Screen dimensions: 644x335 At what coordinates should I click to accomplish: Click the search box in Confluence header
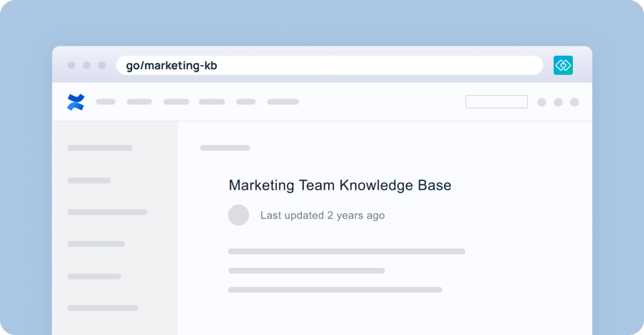tap(497, 102)
